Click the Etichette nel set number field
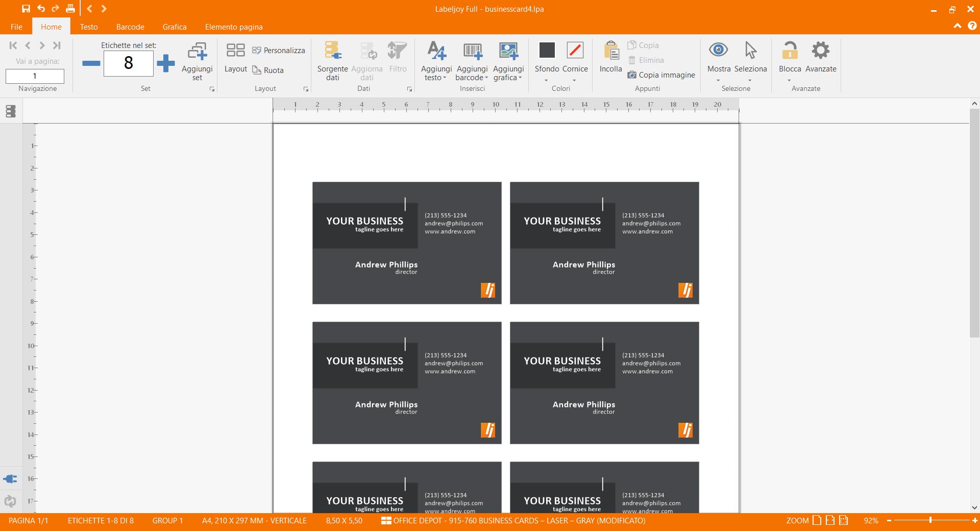The height and width of the screenshot is (531, 980). tap(128, 63)
